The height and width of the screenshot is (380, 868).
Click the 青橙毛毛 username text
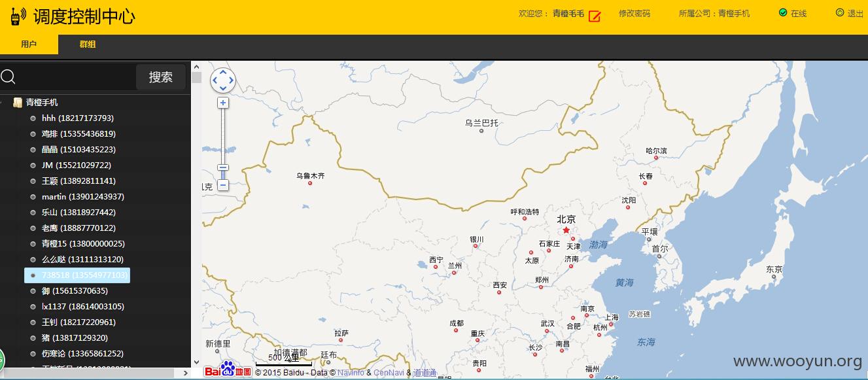568,13
